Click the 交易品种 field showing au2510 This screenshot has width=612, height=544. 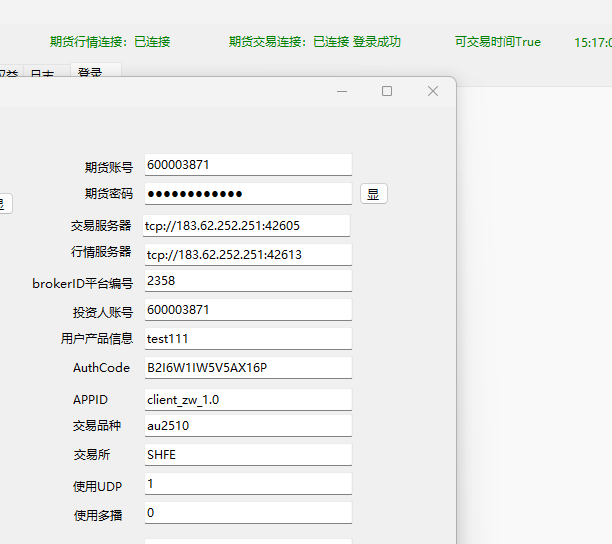(248, 426)
